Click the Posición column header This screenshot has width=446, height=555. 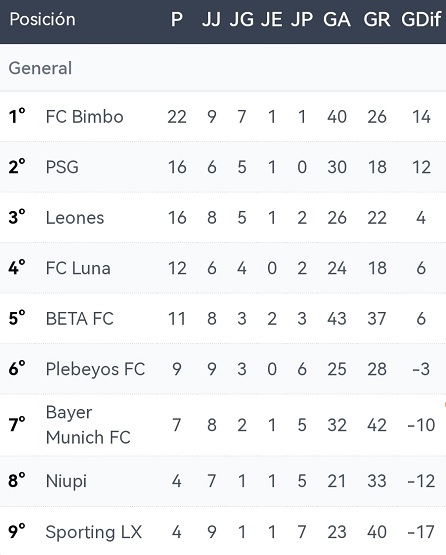(x=42, y=19)
